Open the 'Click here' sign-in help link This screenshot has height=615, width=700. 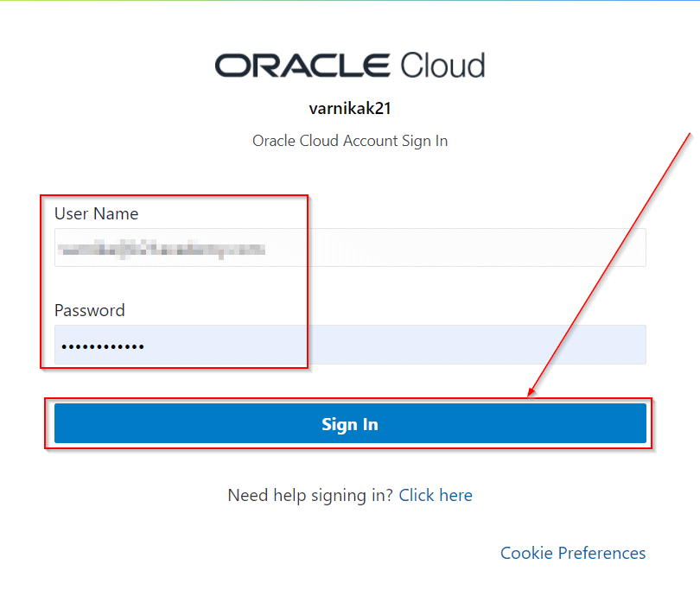[x=436, y=495]
